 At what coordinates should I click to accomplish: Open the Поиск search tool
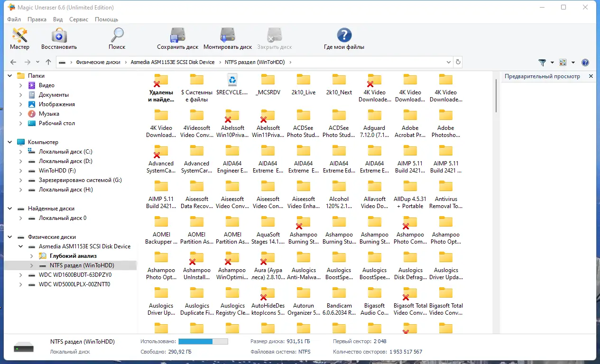point(117,39)
